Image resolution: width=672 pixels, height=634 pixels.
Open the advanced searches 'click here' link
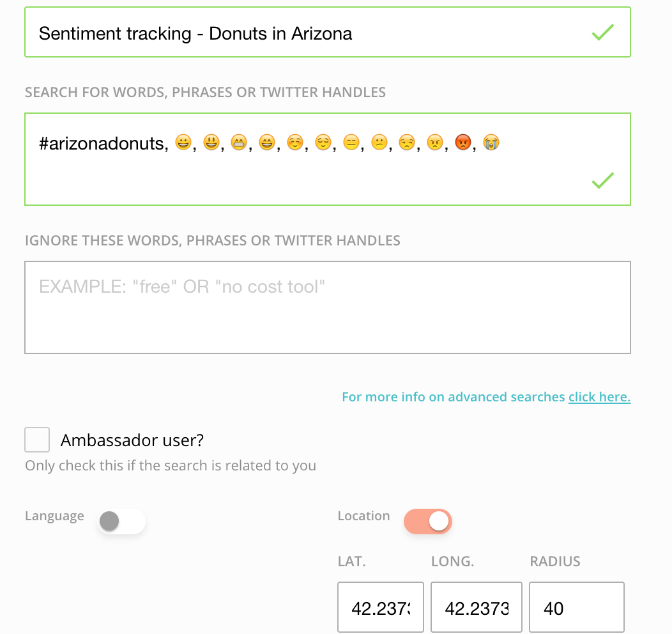pyautogui.click(x=599, y=397)
